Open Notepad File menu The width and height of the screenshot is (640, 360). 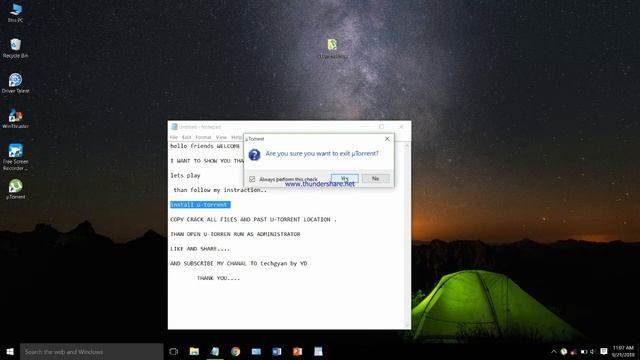174,137
